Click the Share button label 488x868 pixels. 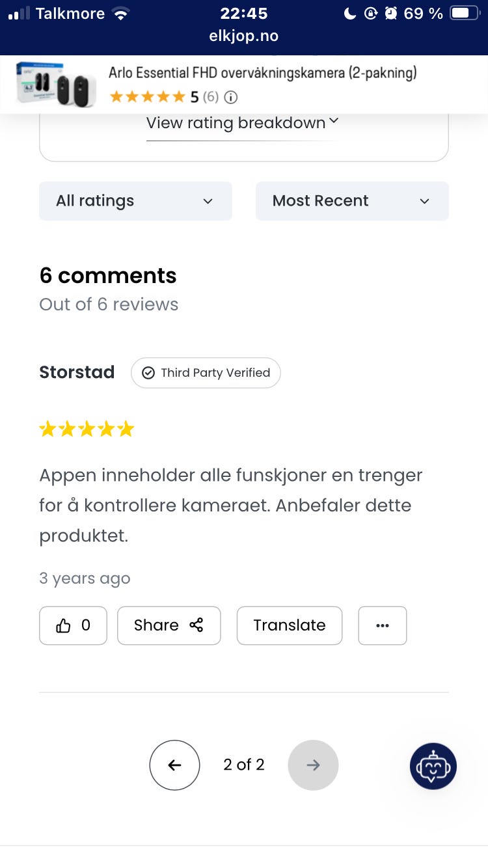tap(156, 626)
